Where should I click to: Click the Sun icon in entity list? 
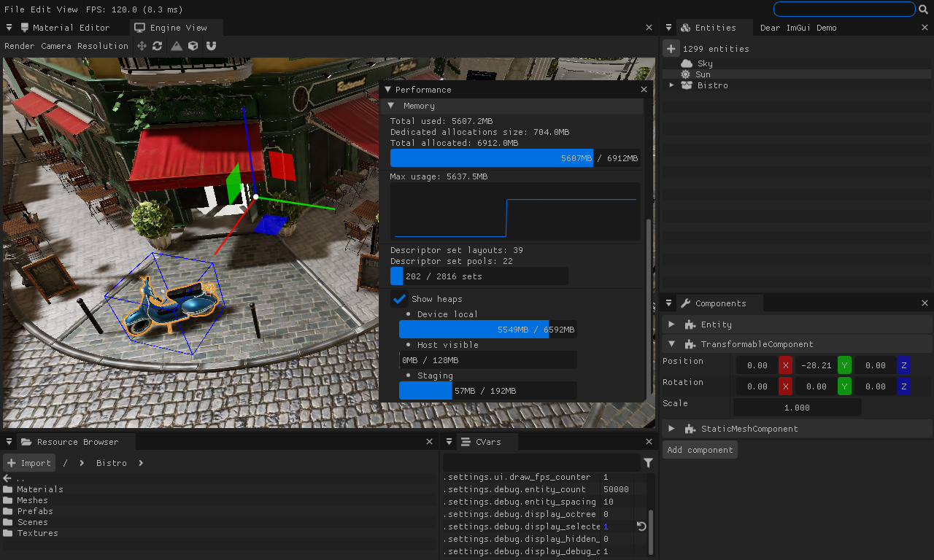pyautogui.click(x=685, y=74)
